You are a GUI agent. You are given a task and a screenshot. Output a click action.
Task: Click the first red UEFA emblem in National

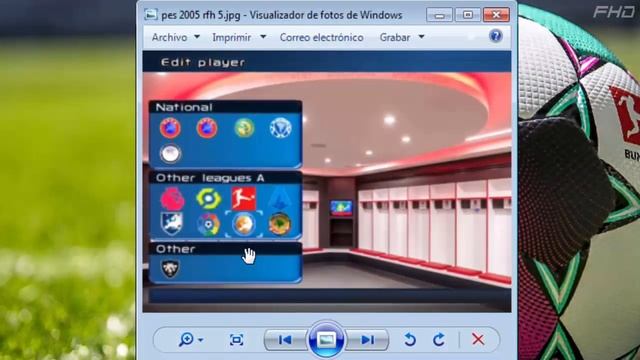(170, 128)
